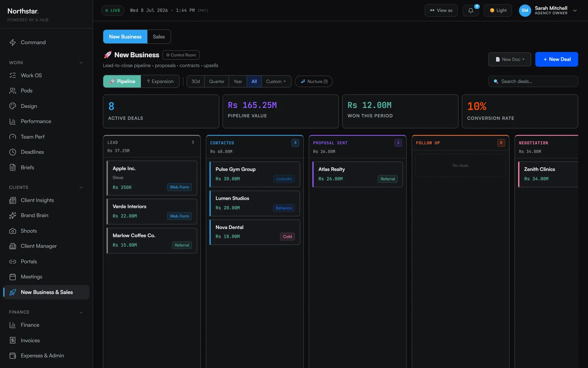This screenshot has width=588, height=368.
Task: Open the Zenith Clinics deal card
Action: pos(548,174)
